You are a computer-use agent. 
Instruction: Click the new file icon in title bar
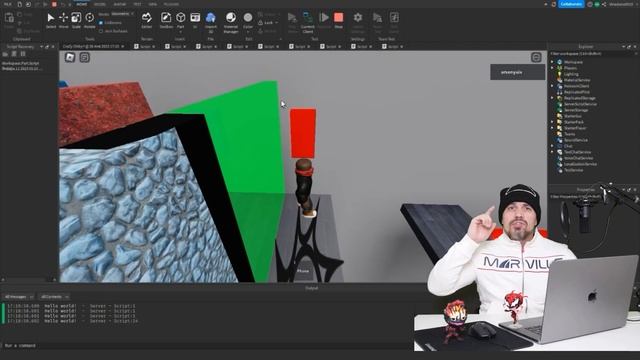click(x=19, y=4)
